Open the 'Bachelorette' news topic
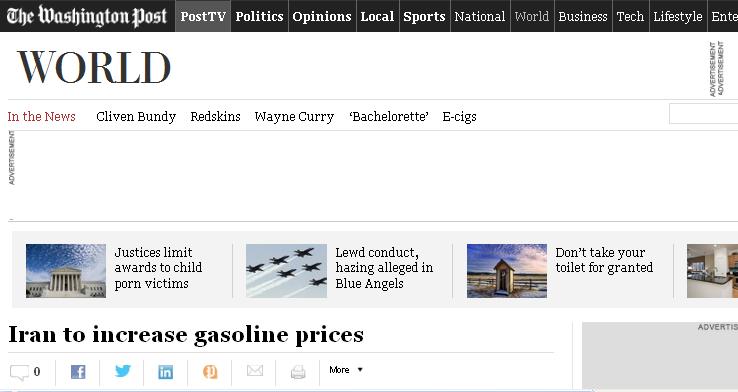The height and width of the screenshot is (392, 738). (x=389, y=116)
